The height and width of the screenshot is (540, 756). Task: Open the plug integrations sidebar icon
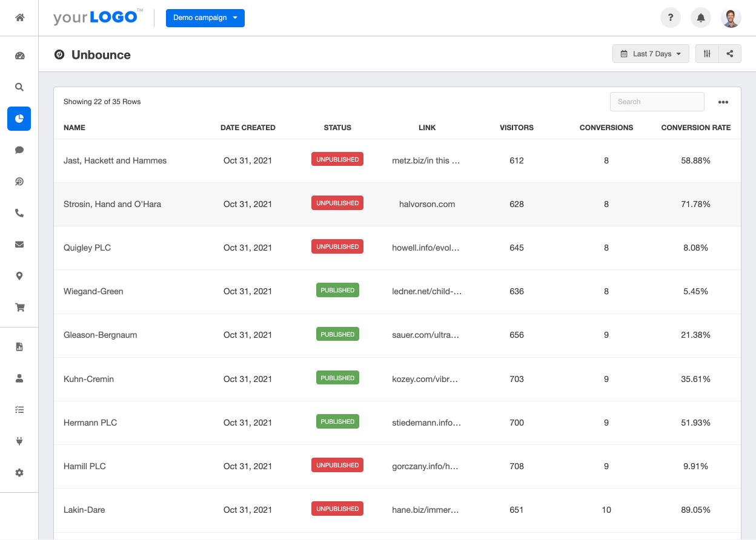(19, 441)
